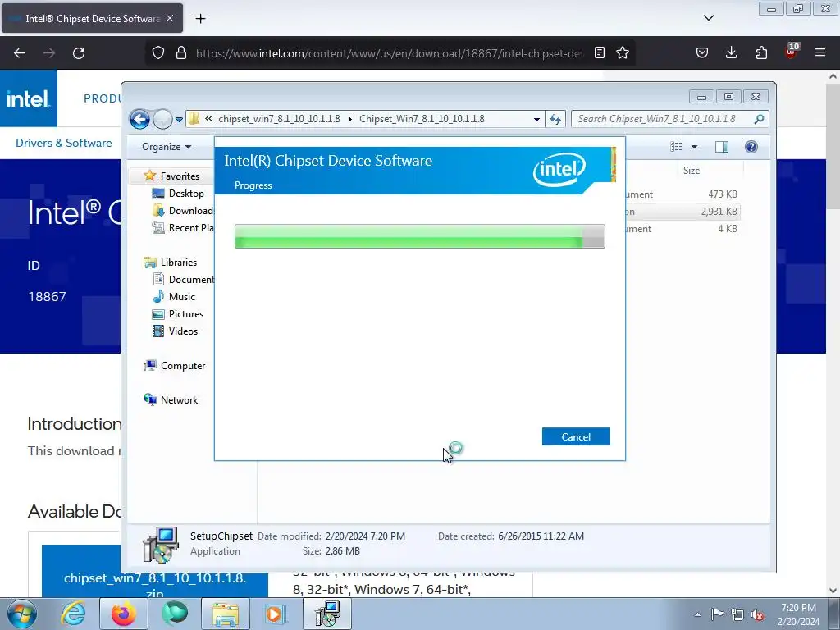Open Pictures library in navigation pane
Viewport: 840px width, 630px height.
(x=178, y=314)
